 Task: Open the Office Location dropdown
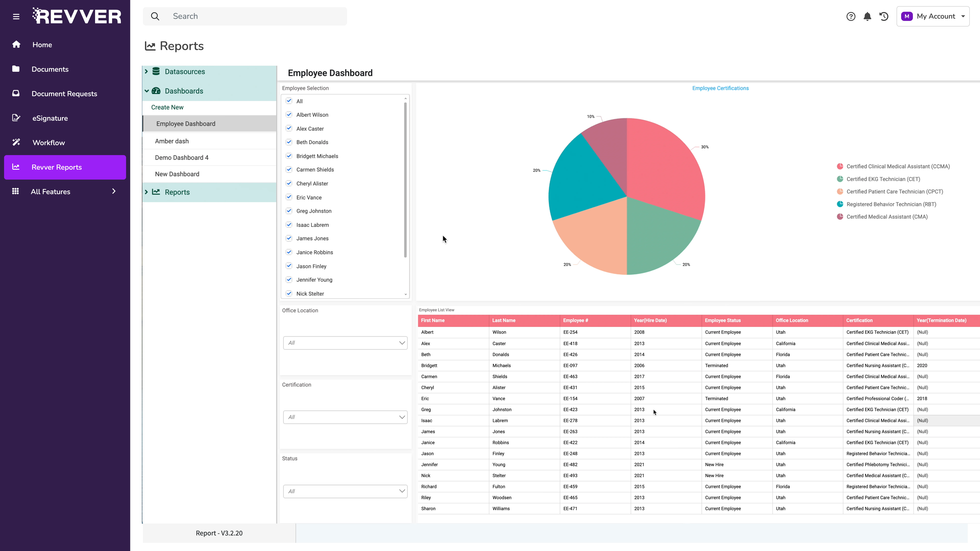(345, 343)
